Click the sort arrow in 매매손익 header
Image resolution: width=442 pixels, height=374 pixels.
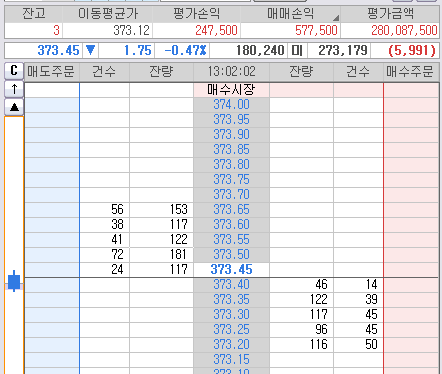click(336, 18)
